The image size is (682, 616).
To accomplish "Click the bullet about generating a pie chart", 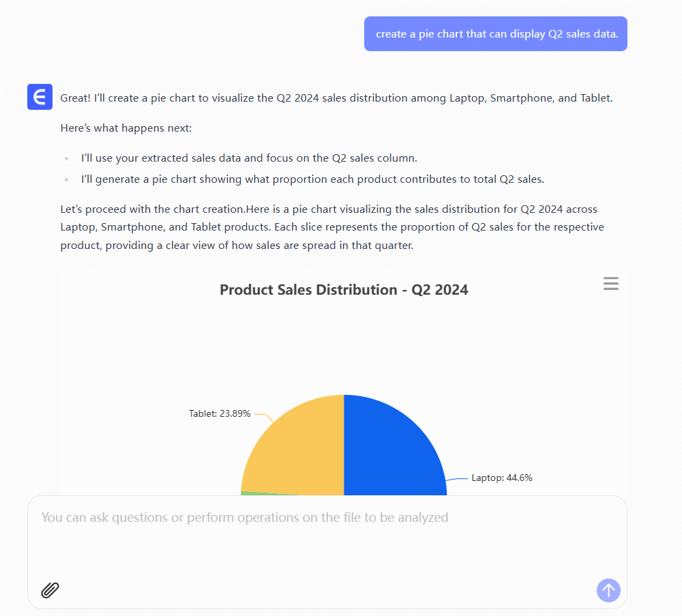I will coord(312,179).
